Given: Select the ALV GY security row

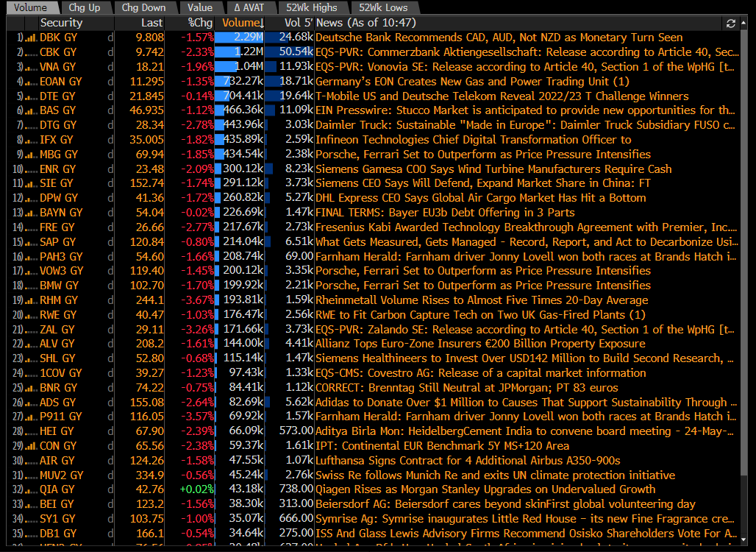Looking at the screenshot, I should pyautogui.click(x=374, y=344).
